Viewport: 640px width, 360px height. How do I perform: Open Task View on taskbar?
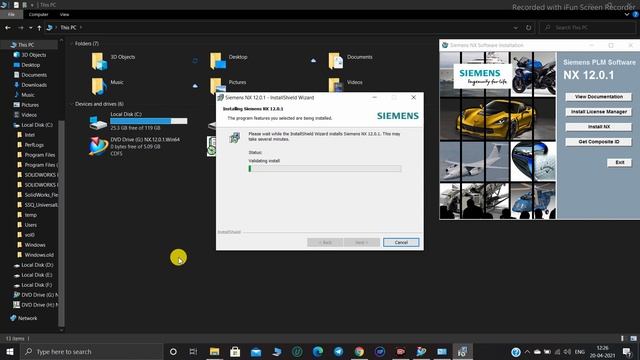click(x=193, y=351)
